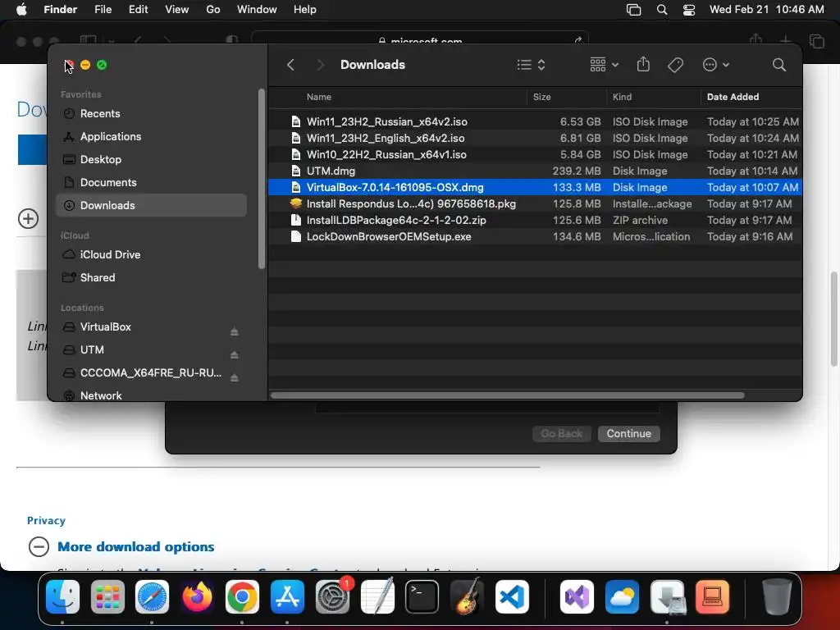Open Finder from the Dock
The width and height of the screenshot is (840, 630).
point(62,597)
